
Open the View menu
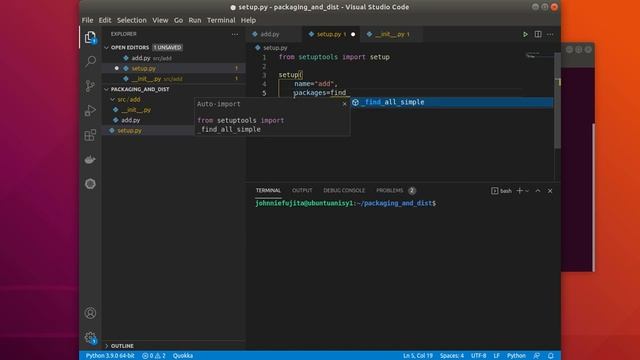pos(160,20)
